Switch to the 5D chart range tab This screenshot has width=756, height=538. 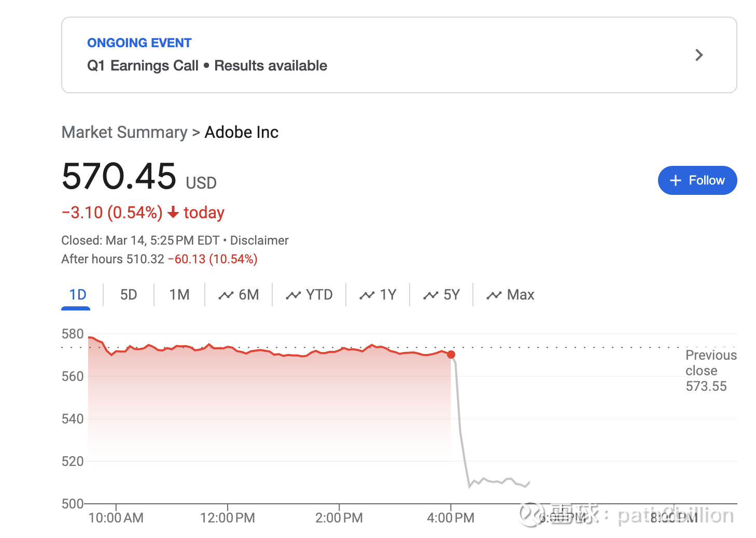129,294
